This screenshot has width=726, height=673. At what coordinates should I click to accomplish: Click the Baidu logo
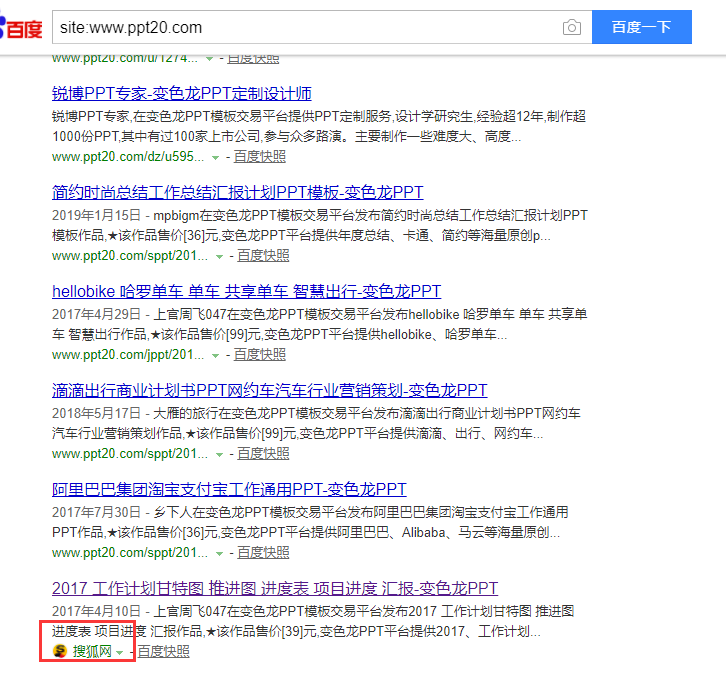pos(21,28)
